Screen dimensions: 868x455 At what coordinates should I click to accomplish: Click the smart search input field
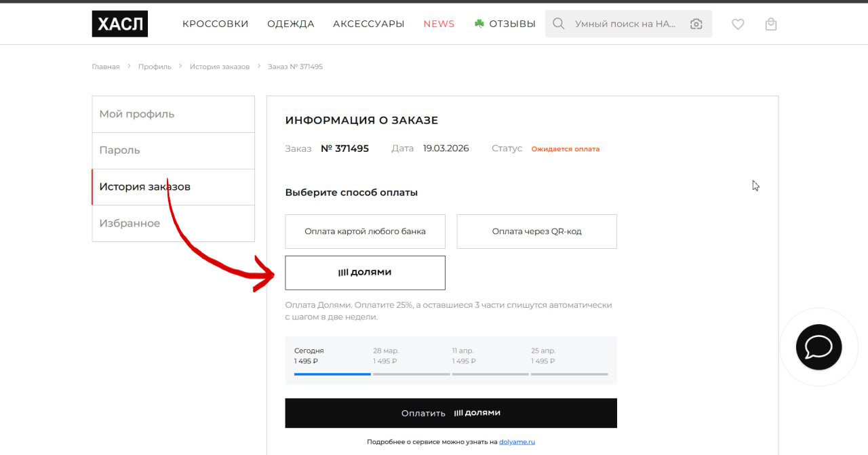tap(624, 24)
